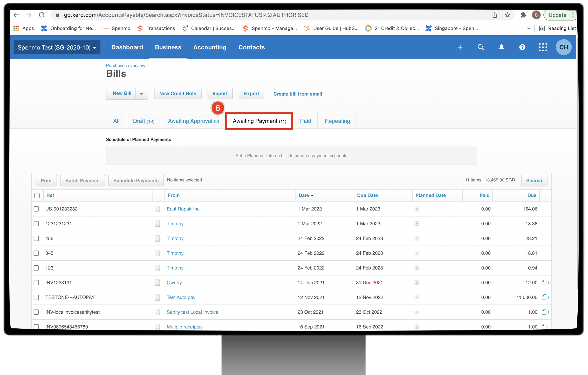Add planned date for bill 1231231231
588x375 pixels.
tap(417, 224)
